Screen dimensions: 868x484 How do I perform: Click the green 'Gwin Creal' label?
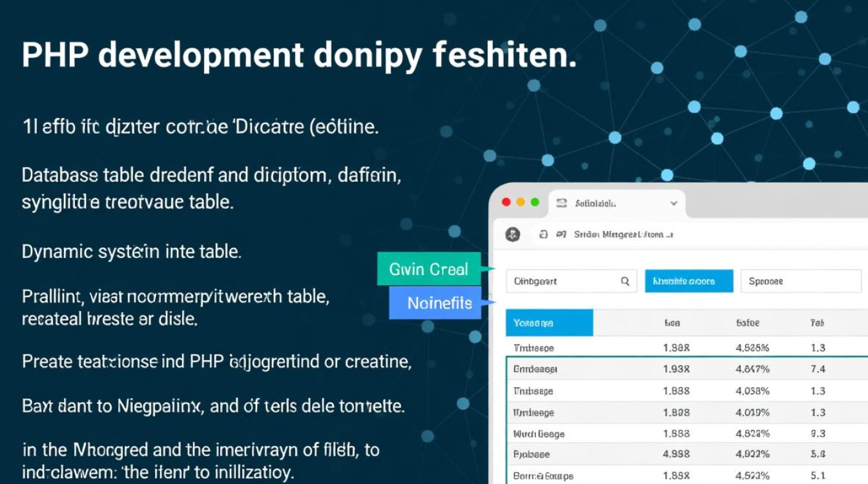[x=429, y=269]
